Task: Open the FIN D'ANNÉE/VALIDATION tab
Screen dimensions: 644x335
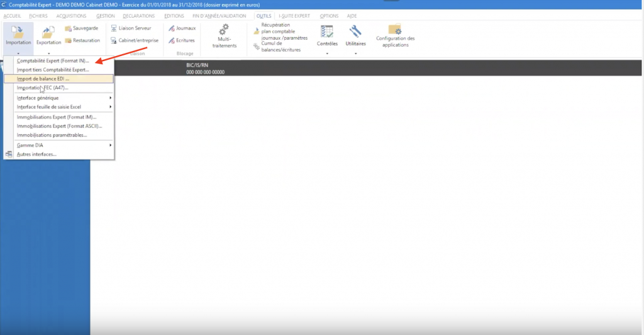Action: 219,16
